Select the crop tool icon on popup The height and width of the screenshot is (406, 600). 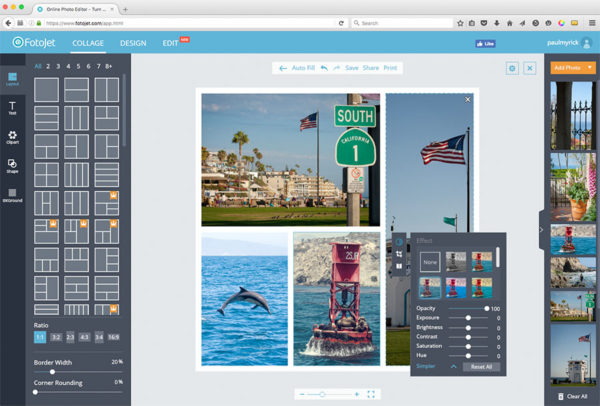click(399, 254)
